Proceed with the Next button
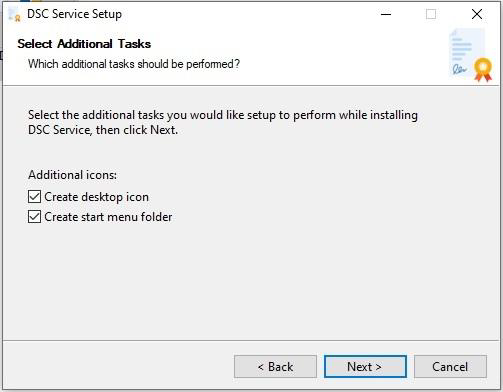The image size is (503, 392). 365,366
